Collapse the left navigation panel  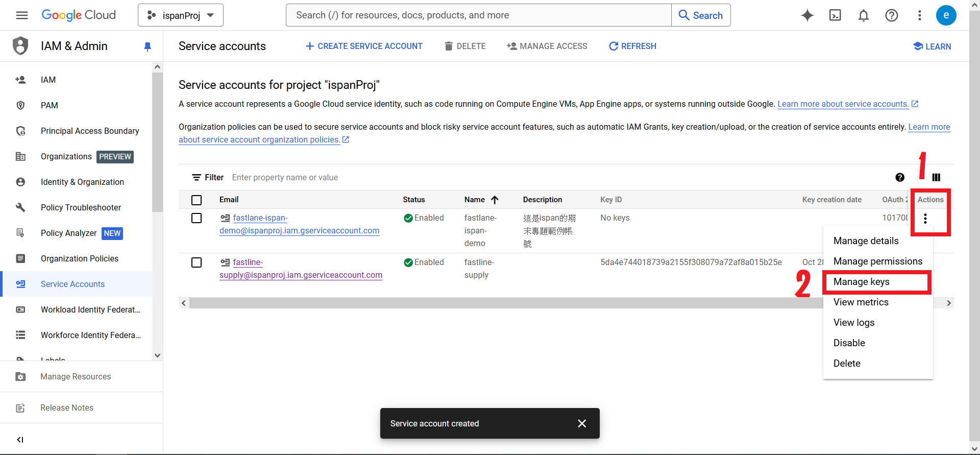coord(20,440)
